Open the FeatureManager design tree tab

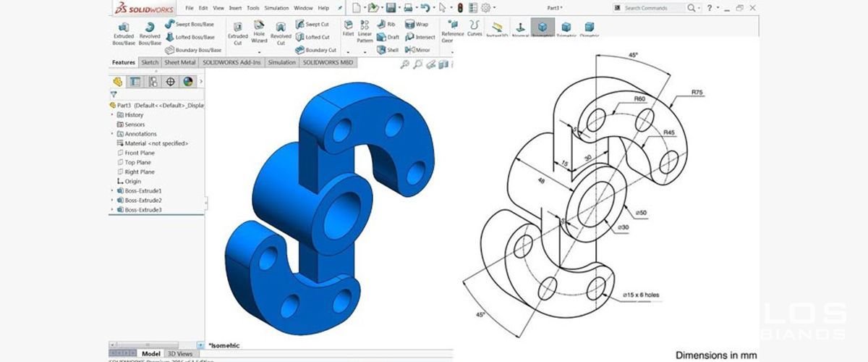tap(118, 82)
